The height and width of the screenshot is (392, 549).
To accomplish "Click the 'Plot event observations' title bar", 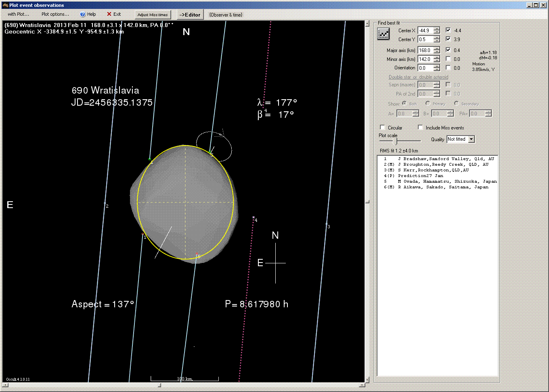I will click(x=274, y=5).
